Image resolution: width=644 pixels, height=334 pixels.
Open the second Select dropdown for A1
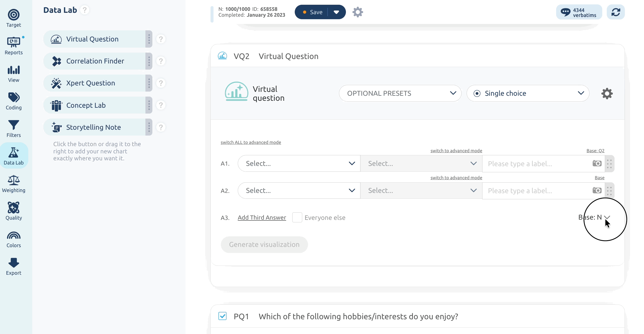(x=421, y=163)
